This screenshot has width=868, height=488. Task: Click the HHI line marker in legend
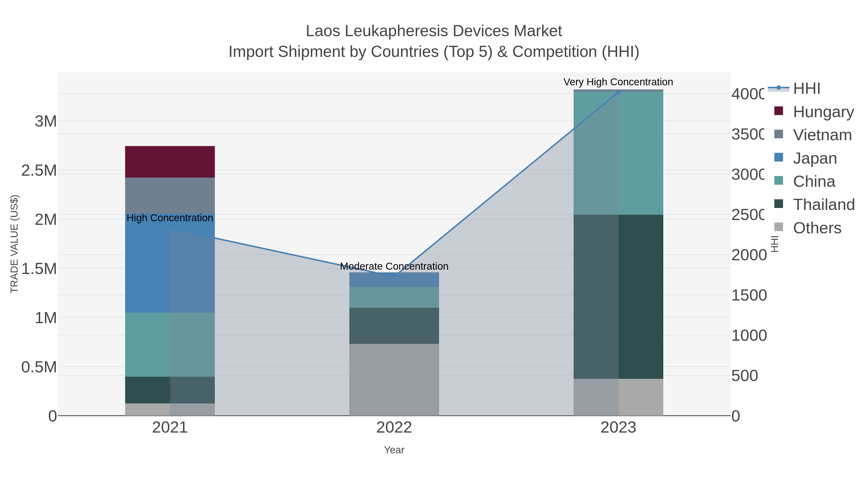(779, 88)
